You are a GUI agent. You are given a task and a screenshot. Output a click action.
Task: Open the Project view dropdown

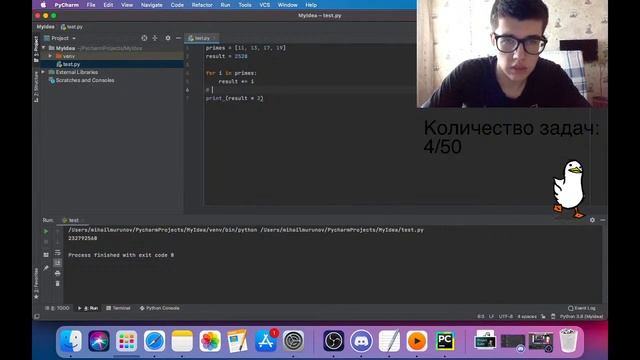tap(60, 38)
